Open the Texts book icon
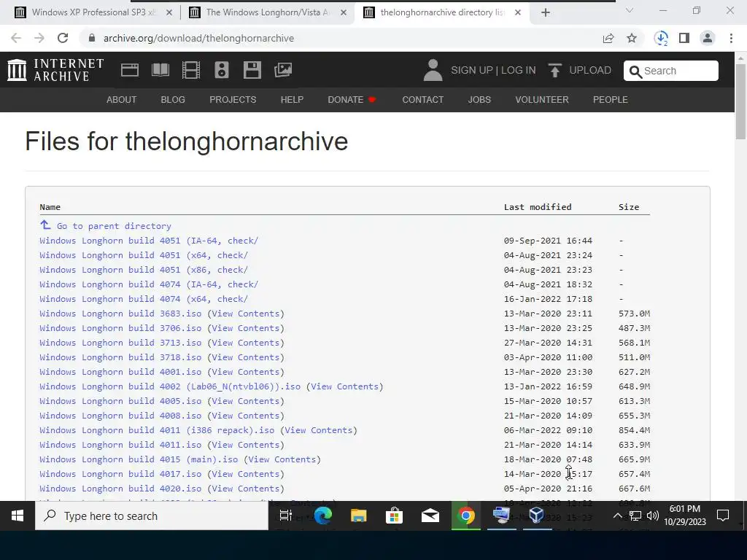The image size is (747, 560). (160, 70)
